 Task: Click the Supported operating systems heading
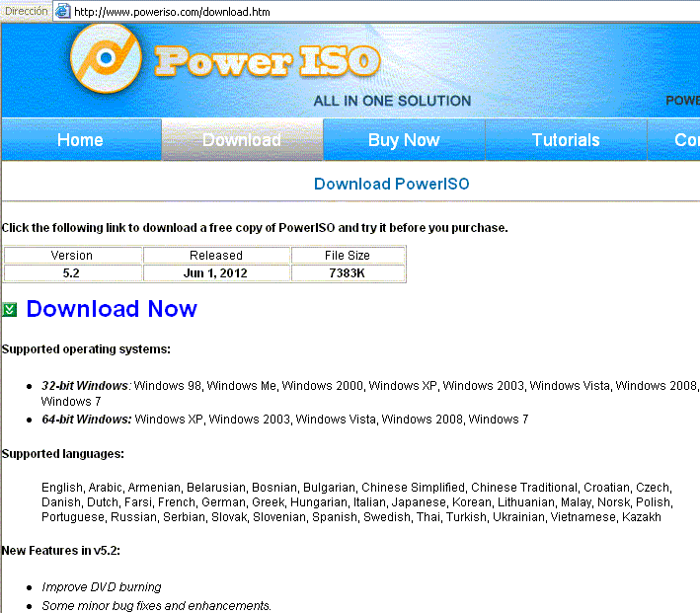click(86, 349)
